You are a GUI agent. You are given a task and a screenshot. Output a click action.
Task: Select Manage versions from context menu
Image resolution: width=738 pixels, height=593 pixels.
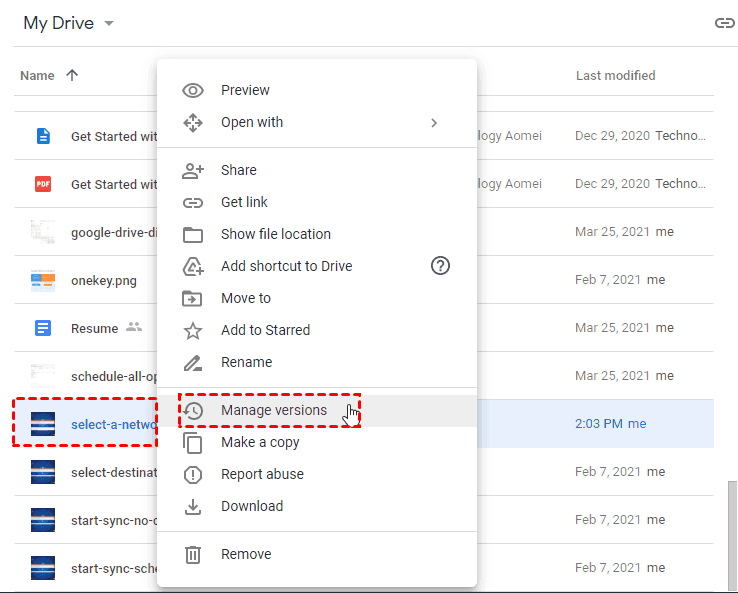point(273,410)
